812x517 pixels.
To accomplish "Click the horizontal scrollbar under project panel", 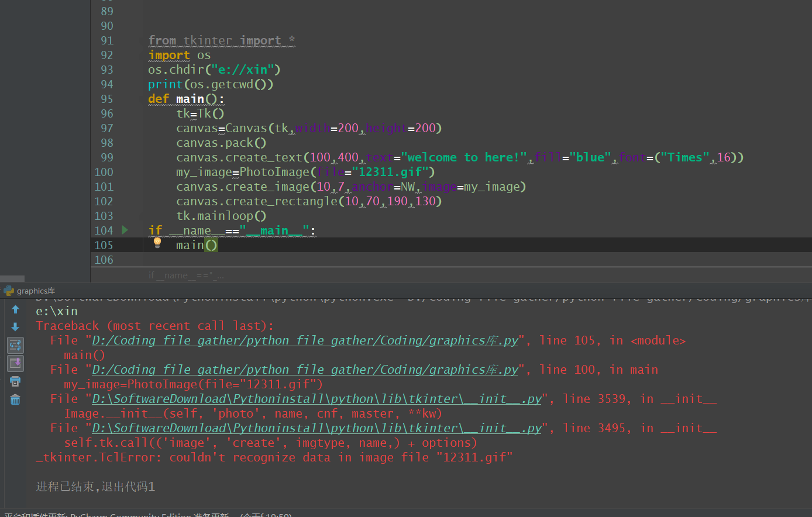I will 12,279.
